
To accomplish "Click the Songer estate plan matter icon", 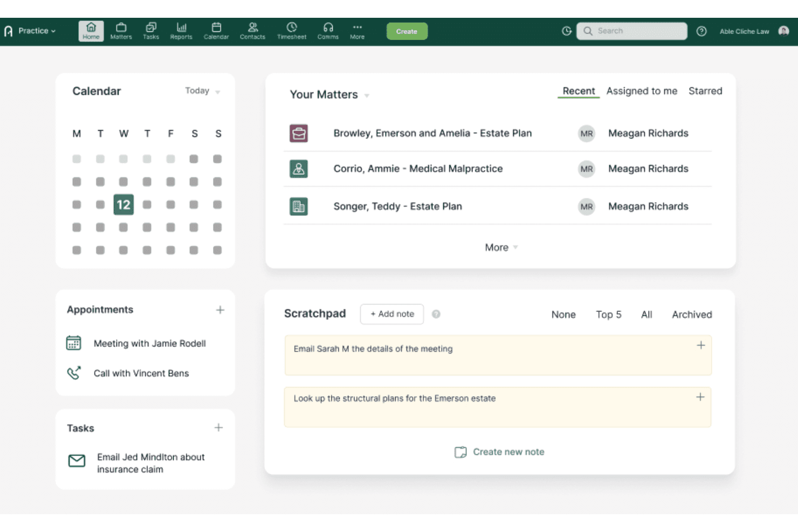I will tap(299, 206).
